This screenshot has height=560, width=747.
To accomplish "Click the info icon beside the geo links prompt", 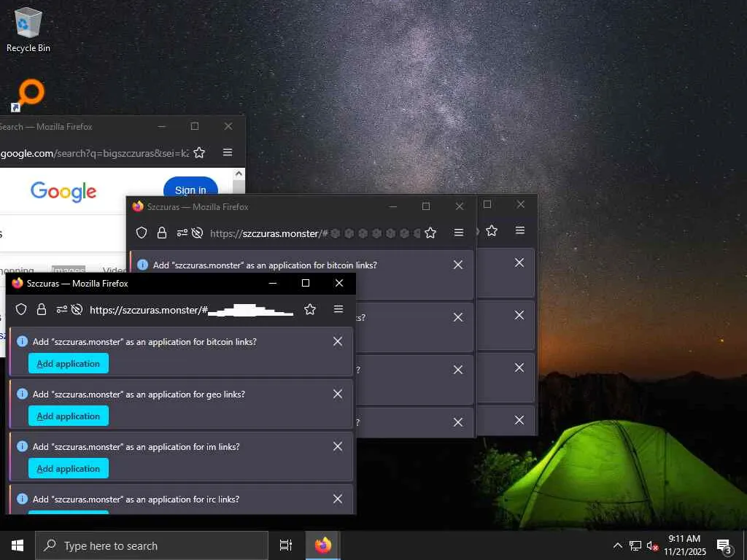I will 22,394.
